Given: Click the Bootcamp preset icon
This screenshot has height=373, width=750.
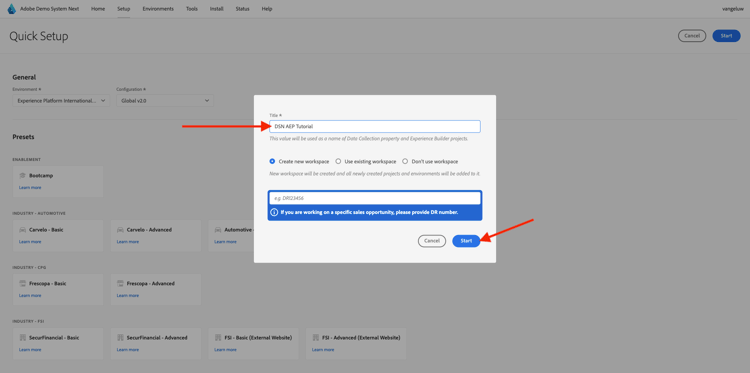Looking at the screenshot, I should [x=22, y=176].
